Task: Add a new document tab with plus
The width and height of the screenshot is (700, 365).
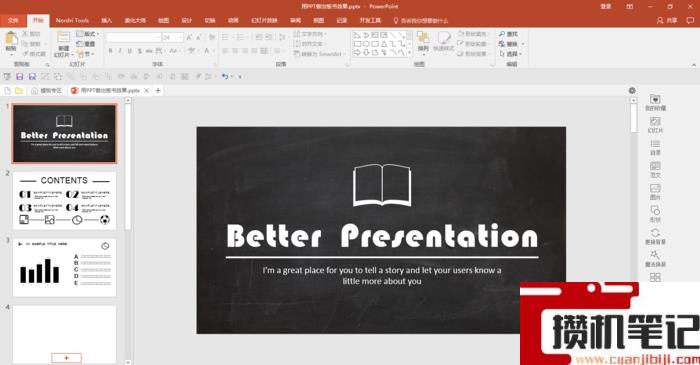Action: 158,91
